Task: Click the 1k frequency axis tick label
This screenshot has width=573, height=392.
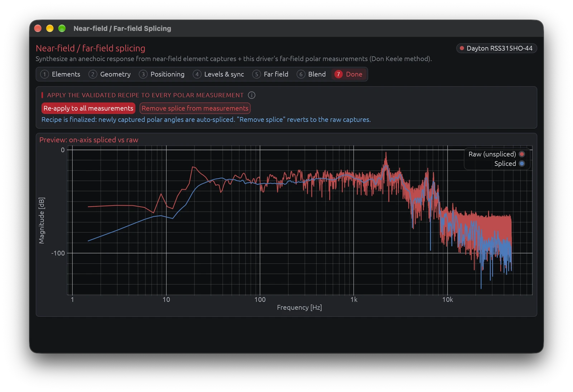Action: coord(353,300)
